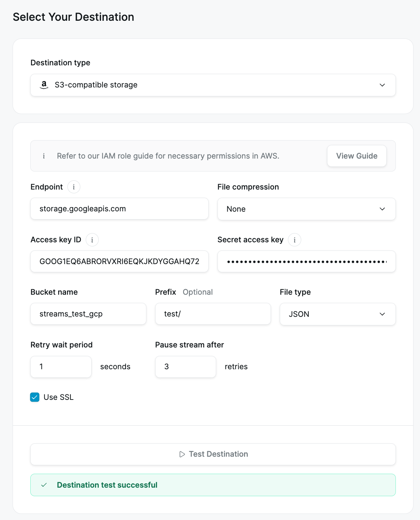Viewport: 420px width, 520px height.
Task: Select the Bucket name text field
Action: (88, 314)
